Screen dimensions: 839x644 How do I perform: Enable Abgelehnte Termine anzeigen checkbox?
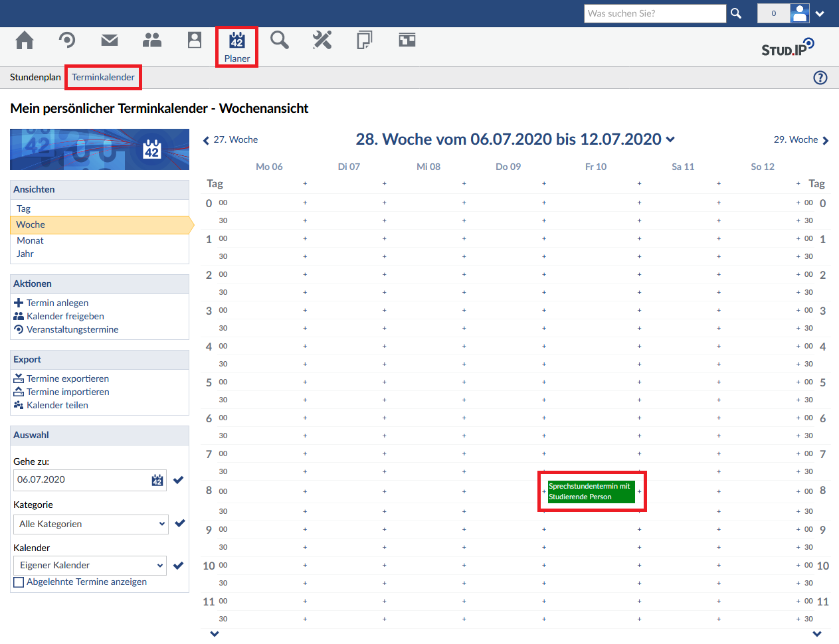point(19,582)
